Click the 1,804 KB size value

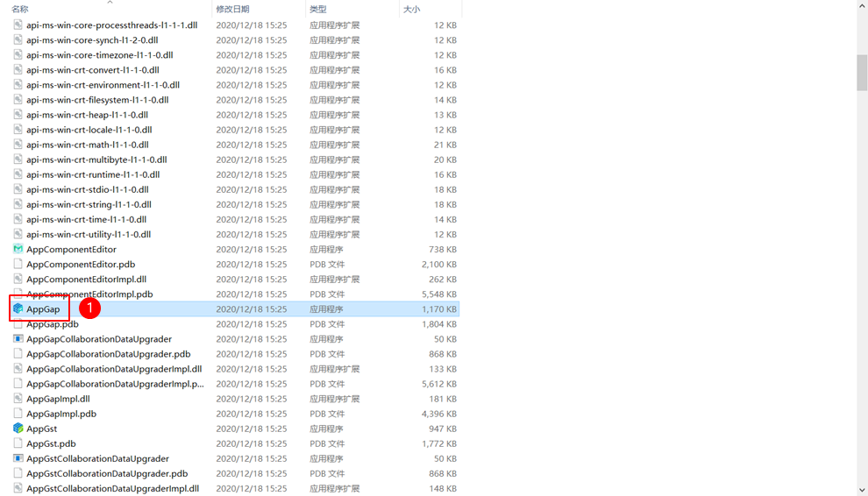coord(439,324)
